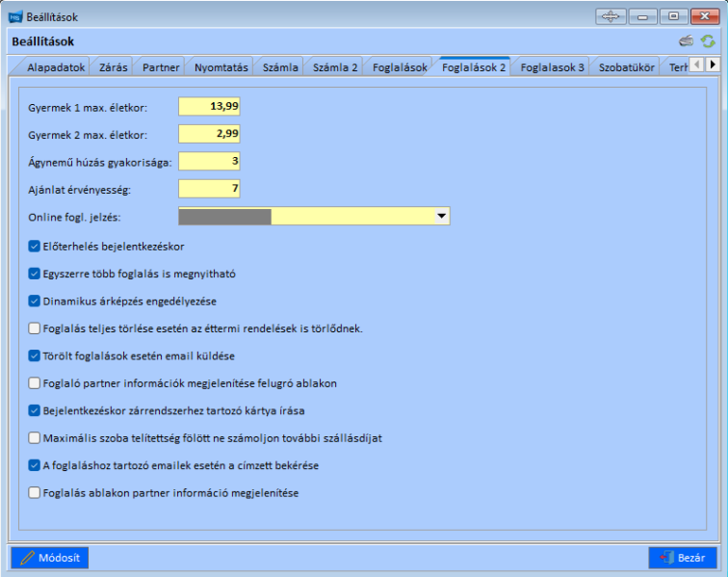The image size is (728, 577).
Task: Click the Bezár button
Action: coord(683,558)
